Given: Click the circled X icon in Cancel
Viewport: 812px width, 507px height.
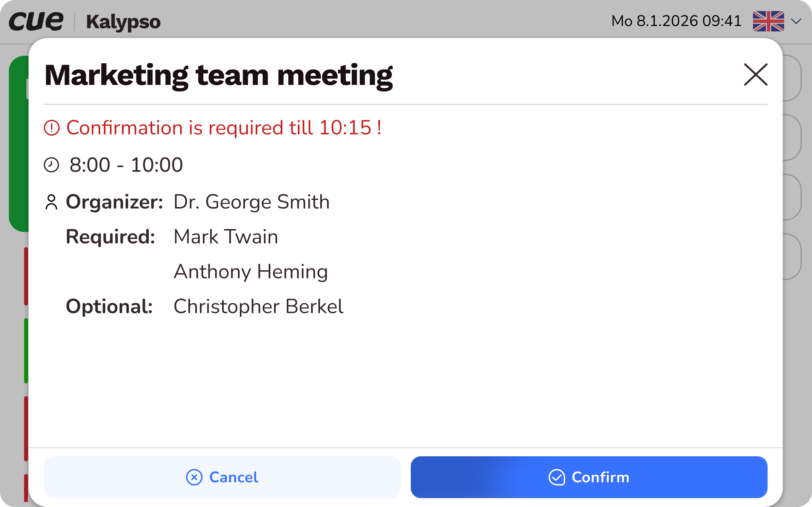Looking at the screenshot, I should pos(194,477).
